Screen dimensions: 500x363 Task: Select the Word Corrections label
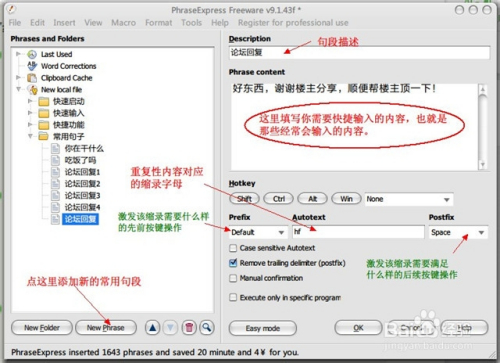[x=69, y=66]
